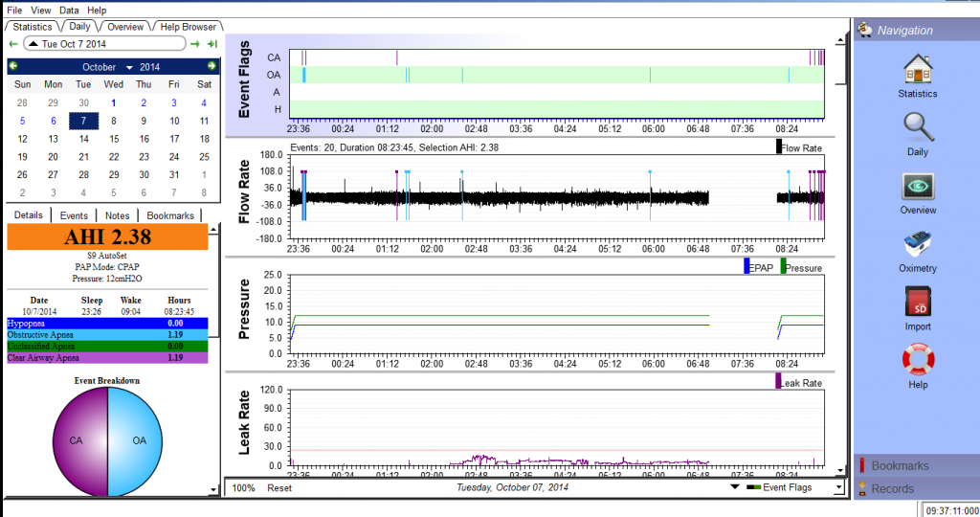Switch to the Daily tab
Viewport: 980px width, 517px height.
[x=79, y=26]
